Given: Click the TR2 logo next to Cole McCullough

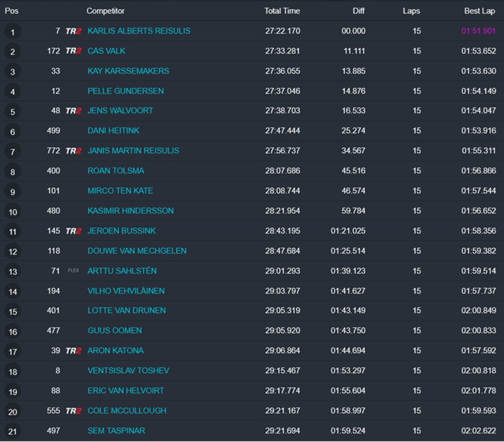Looking at the screenshot, I should pyautogui.click(x=73, y=411).
